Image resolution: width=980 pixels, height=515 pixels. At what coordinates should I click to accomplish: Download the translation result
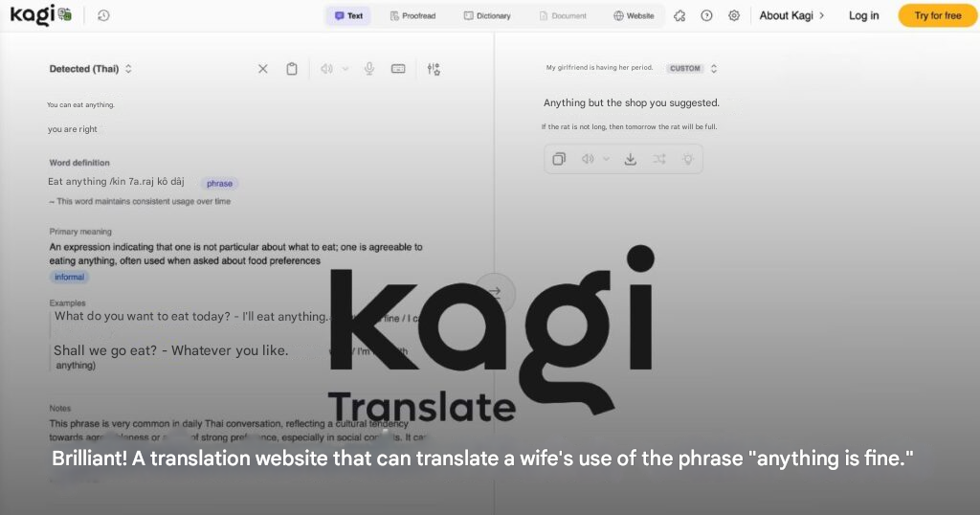point(630,159)
